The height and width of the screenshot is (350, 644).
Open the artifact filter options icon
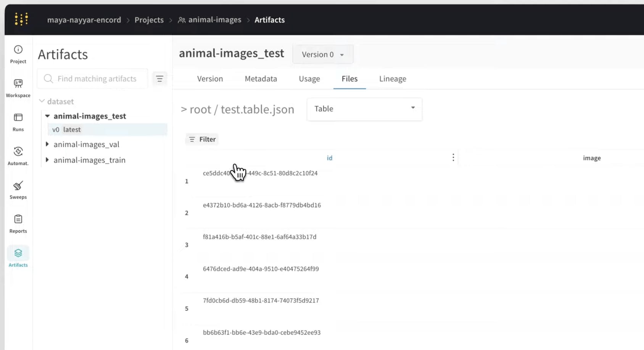click(x=159, y=79)
